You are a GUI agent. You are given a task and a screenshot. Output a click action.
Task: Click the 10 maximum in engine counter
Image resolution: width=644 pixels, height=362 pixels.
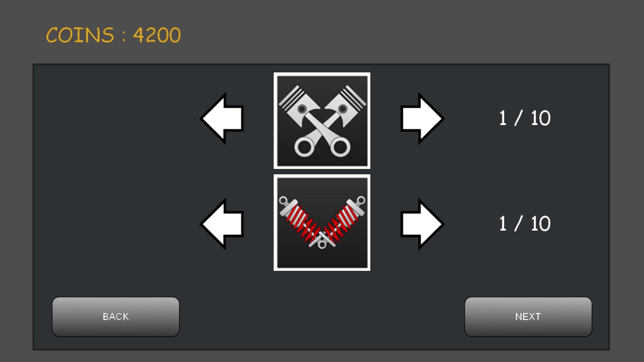click(541, 118)
